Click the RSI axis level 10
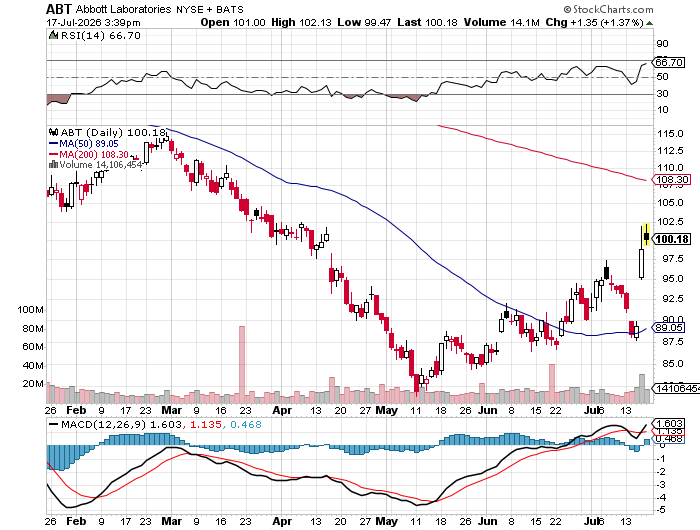700x530 pixels. coord(662,109)
